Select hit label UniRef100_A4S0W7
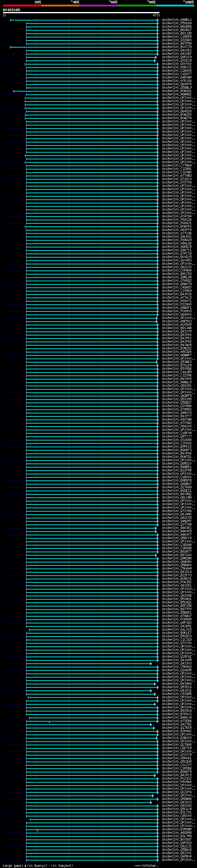The height and width of the screenshot is (868, 197). click(176, 54)
